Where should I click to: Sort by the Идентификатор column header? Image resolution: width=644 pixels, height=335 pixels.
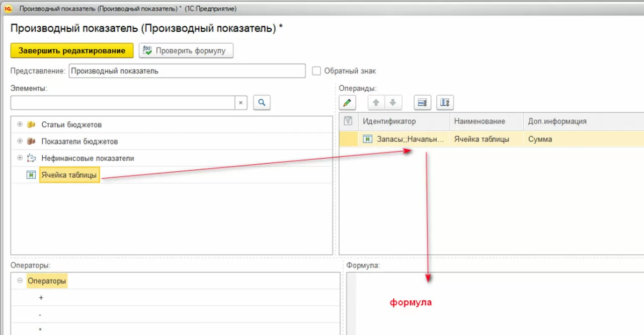click(404, 121)
